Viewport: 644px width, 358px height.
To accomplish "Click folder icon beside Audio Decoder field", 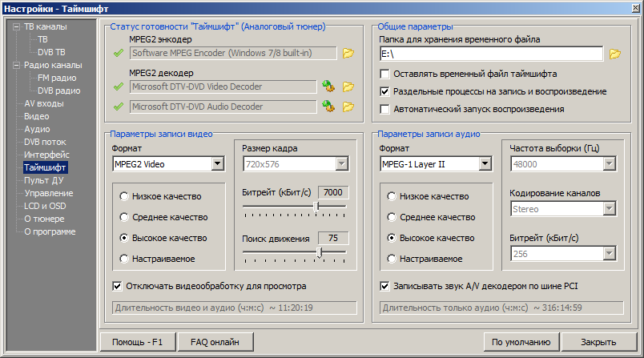I will 348,107.
